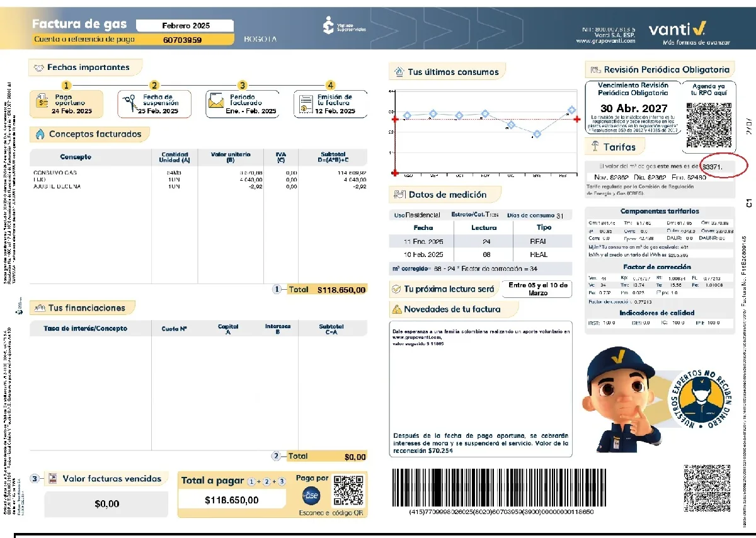756x538 pixels.
Task: Click the warning triangle beside Novedades de tu factura
Action: (x=397, y=309)
